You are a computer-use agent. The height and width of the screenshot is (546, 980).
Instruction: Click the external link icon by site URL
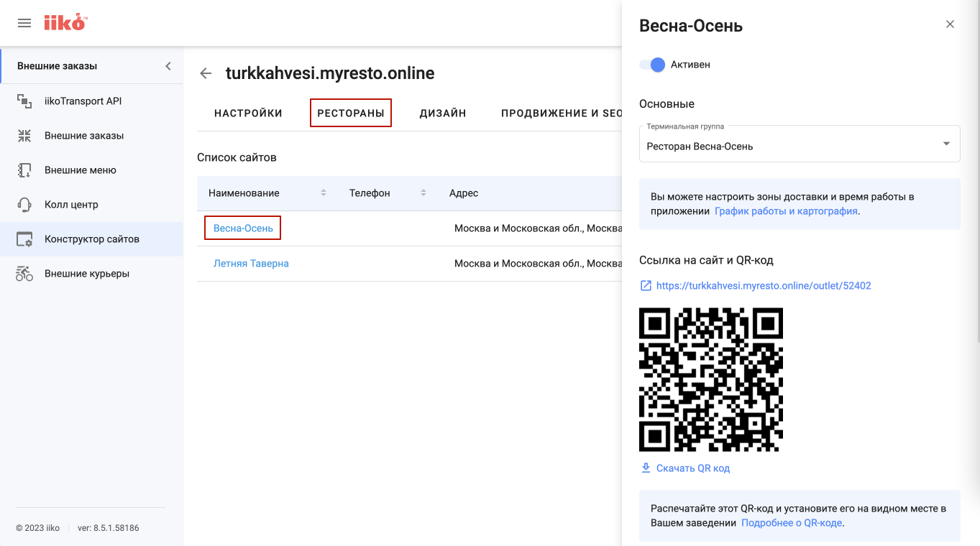click(x=646, y=286)
